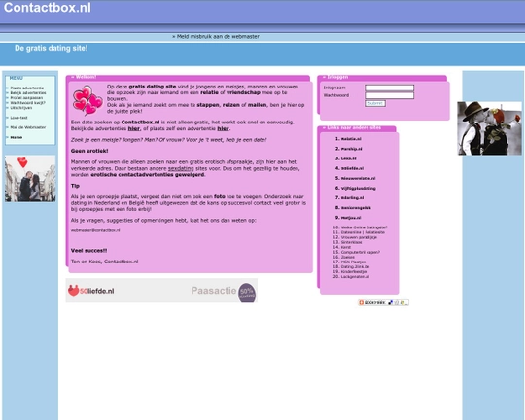Click the kissing children with rose photo
This screenshot has width=525, height=420.
point(489,128)
